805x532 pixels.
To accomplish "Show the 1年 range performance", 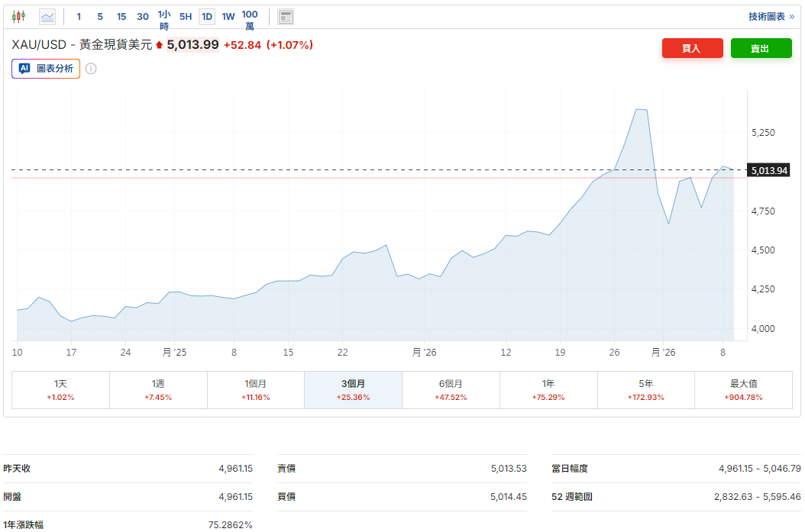I will [x=548, y=390].
